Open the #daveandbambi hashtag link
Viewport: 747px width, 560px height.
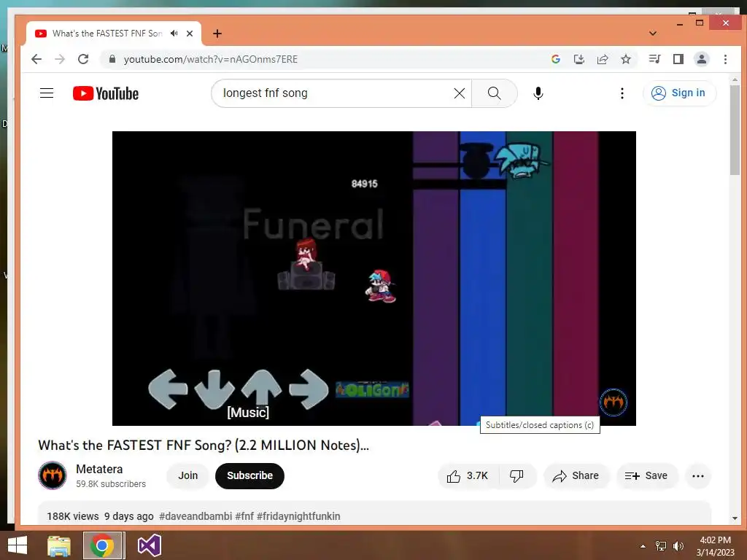196,516
